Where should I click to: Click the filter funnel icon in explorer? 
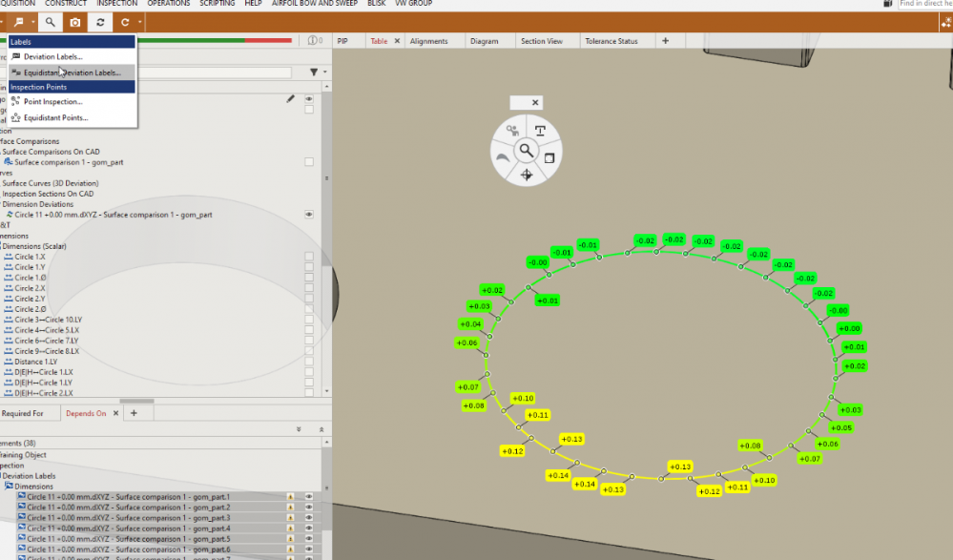click(x=313, y=73)
